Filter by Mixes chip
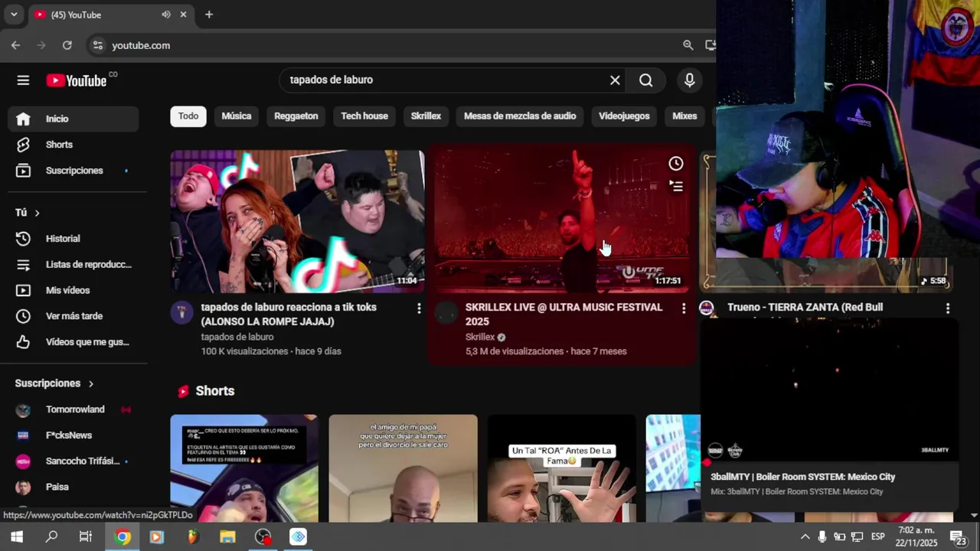Image resolution: width=980 pixels, height=551 pixels. (684, 116)
